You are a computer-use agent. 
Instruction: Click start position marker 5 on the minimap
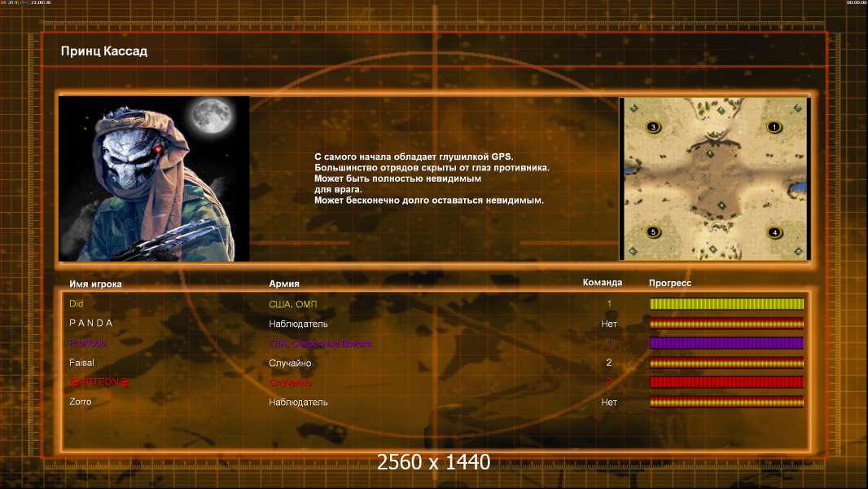[x=653, y=232]
